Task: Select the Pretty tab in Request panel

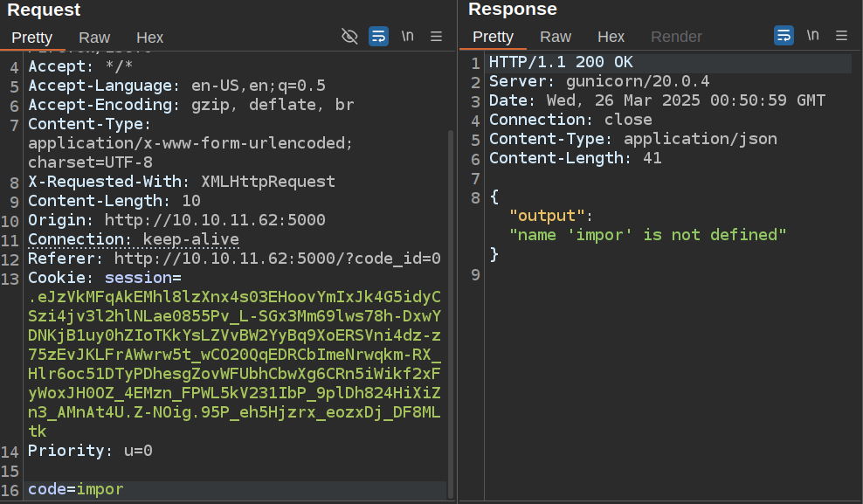Action: (31, 38)
